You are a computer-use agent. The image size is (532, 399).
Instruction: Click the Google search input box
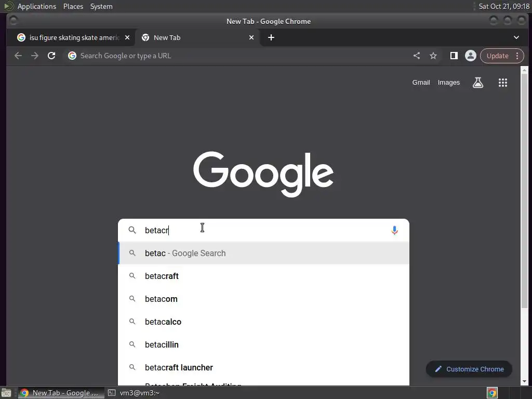263,230
